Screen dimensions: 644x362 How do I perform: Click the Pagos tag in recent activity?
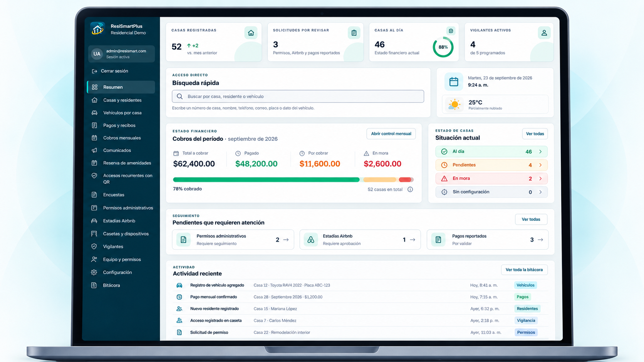click(523, 297)
